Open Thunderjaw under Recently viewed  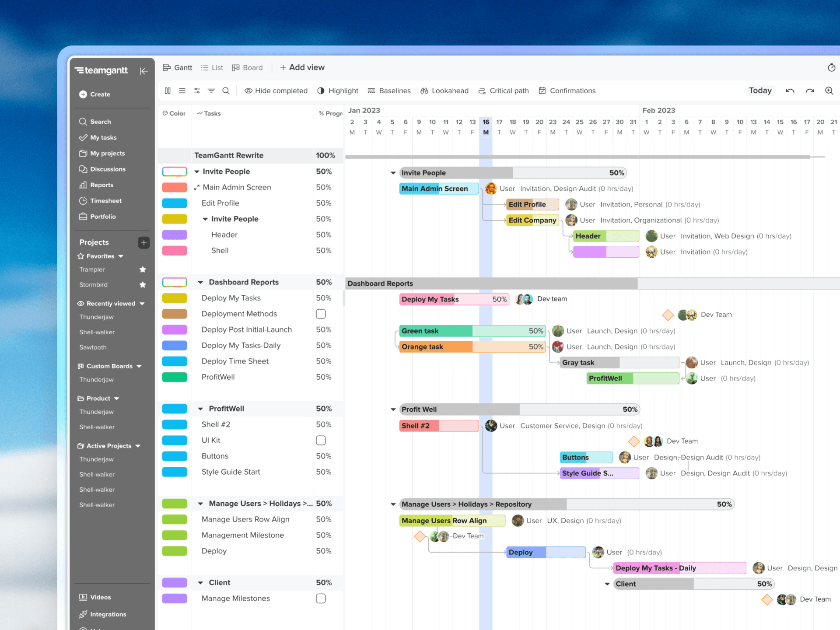pyautogui.click(x=96, y=317)
